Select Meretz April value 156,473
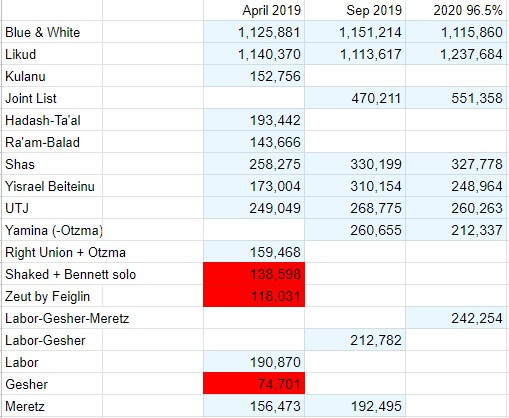 click(254, 406)
